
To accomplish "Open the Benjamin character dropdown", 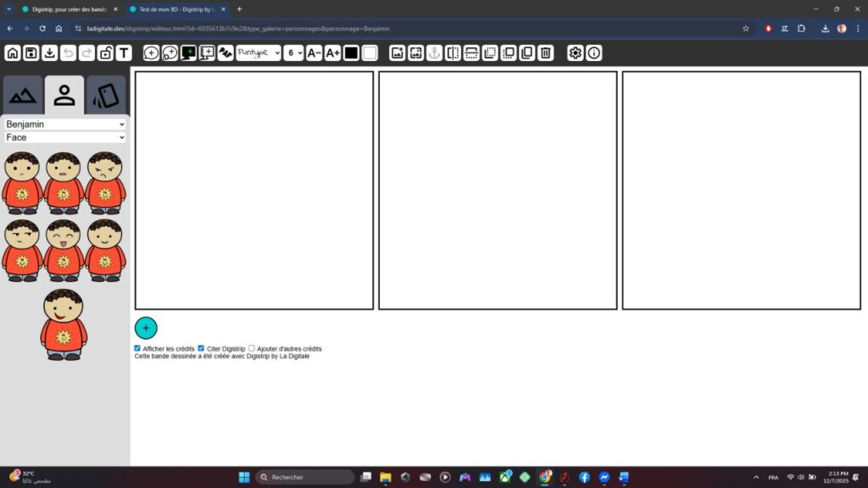I will point(65,124).
